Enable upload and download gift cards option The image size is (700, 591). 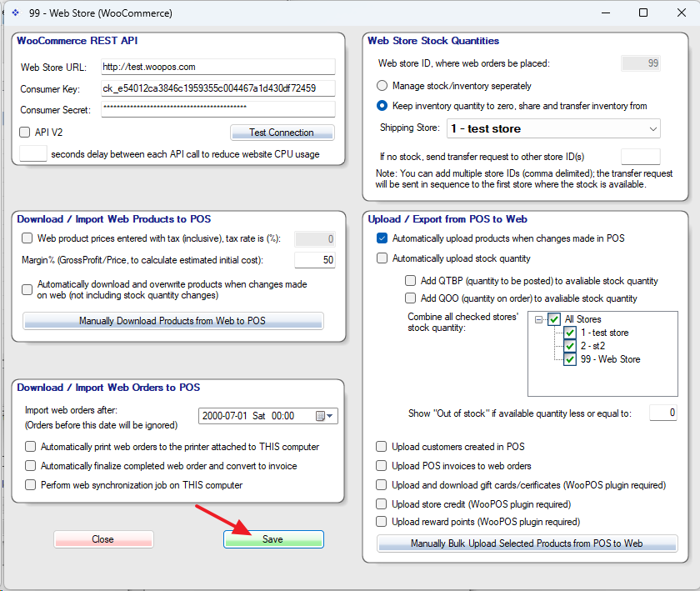click(382, 485)
